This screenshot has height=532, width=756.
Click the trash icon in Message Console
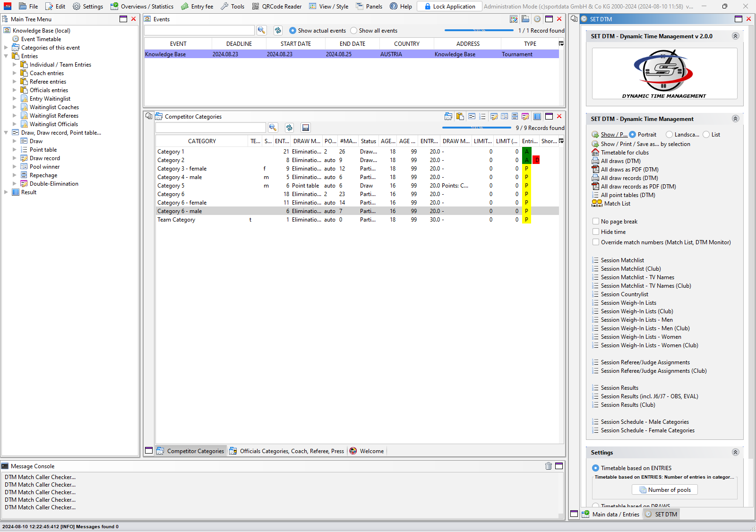[549, 466]
